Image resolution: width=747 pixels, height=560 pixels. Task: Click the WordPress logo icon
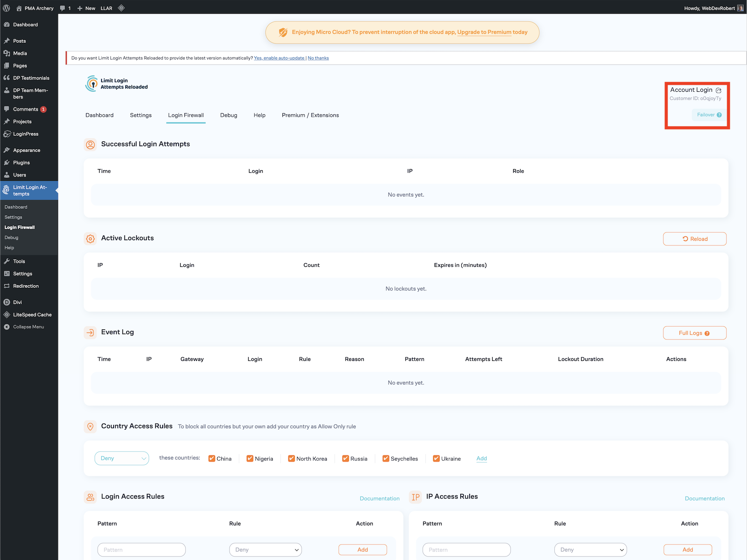click(x=7, y=8)
